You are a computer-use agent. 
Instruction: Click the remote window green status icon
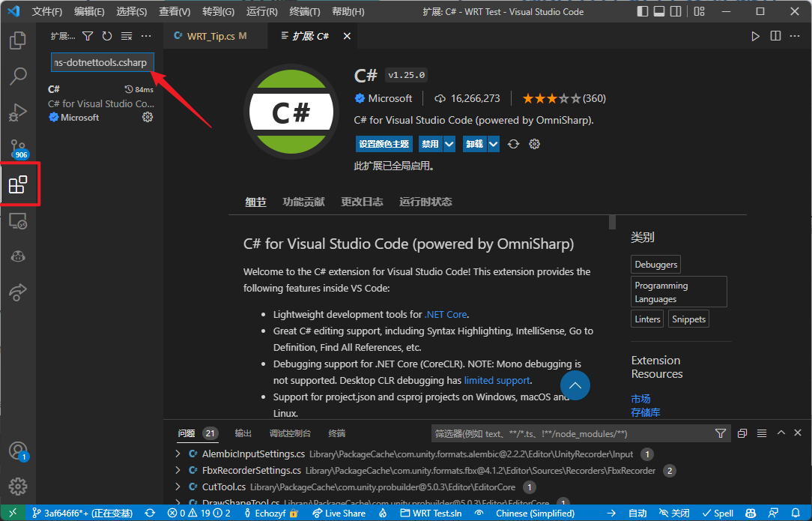click(x=13, y=514)
